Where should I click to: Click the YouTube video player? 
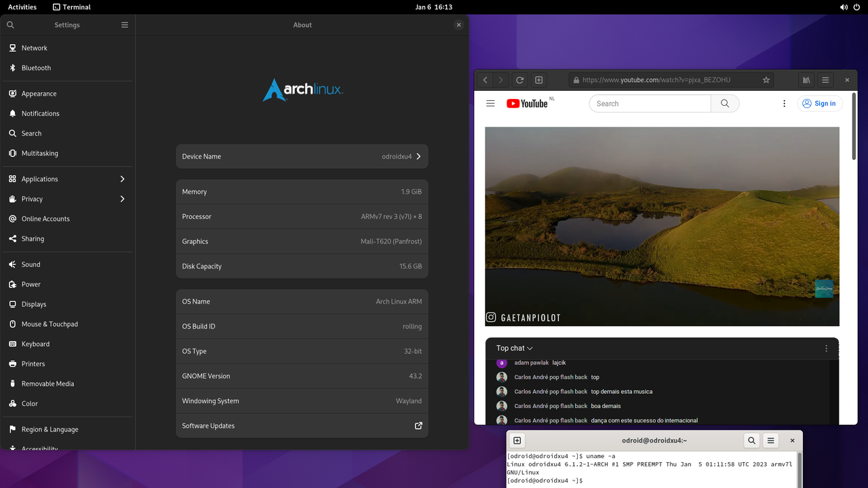662,226
